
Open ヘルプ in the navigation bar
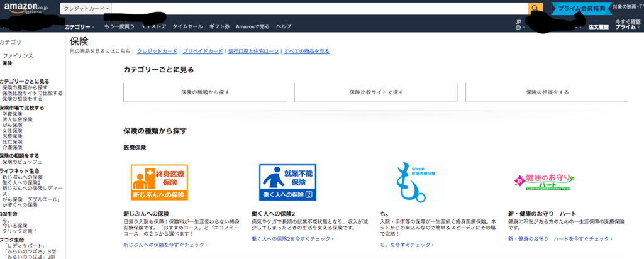click(284, 26)
